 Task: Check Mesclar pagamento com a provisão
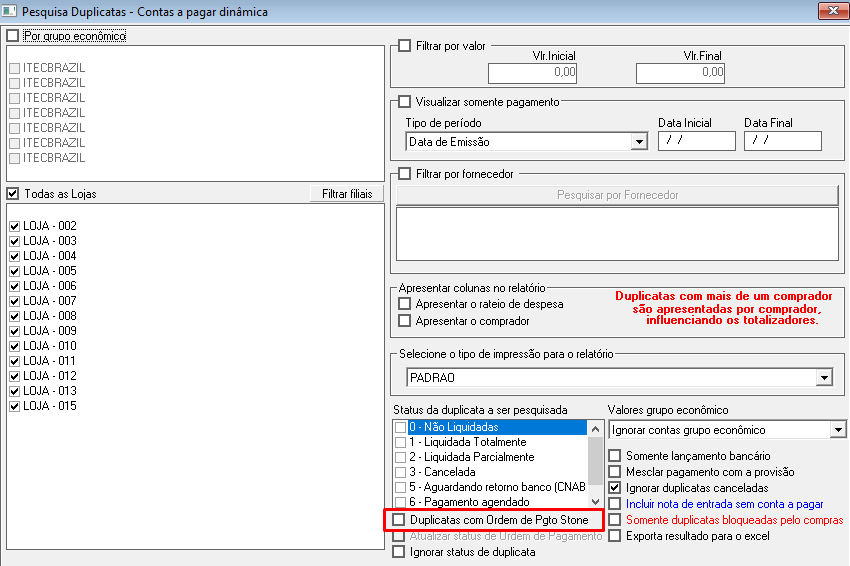coord(615,472)
